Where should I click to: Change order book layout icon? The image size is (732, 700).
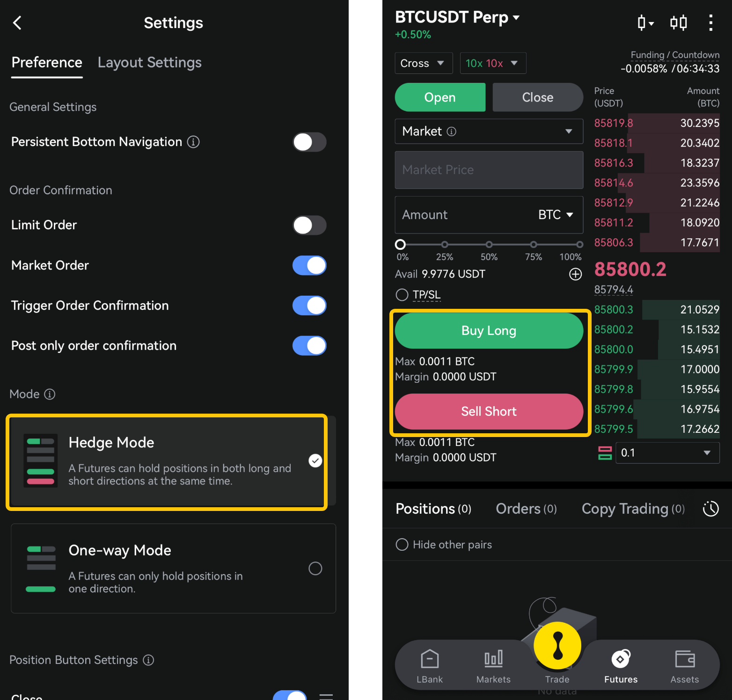pyautogui.click(x=605, y=453)
